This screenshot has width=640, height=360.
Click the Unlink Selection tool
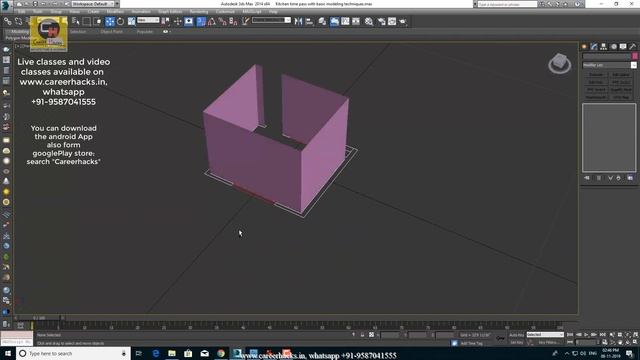click(x=18, y=21)
